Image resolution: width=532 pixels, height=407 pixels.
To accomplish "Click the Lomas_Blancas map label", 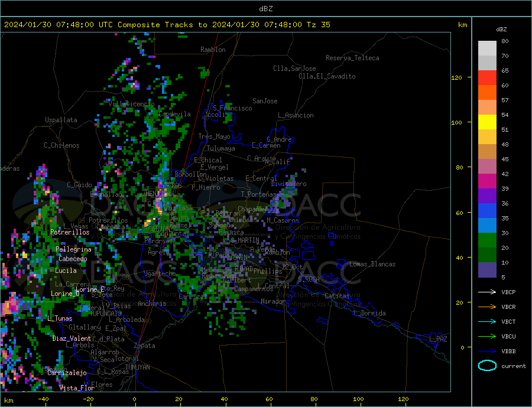I will click(x=372, y=264).
